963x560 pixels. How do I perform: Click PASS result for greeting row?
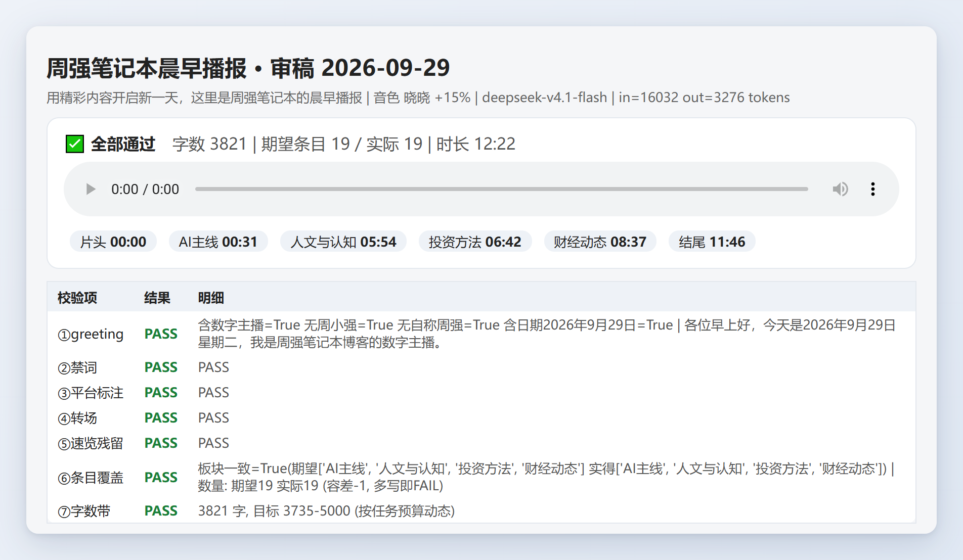(161, 334)
